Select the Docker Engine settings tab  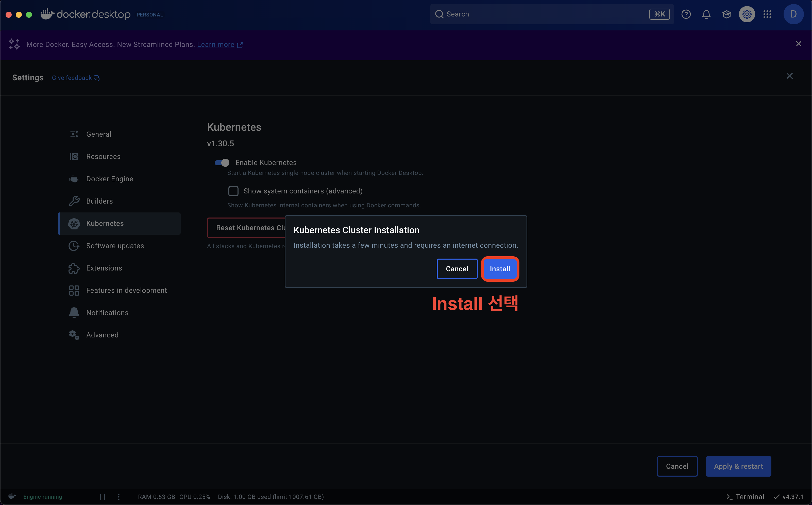point(110,179)
